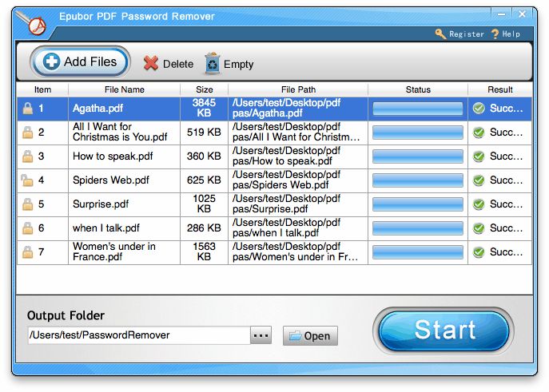Click the 519 KB size cell
This screenshot has width=549, height=392.
pyautogui.click(x=204, y=133)
